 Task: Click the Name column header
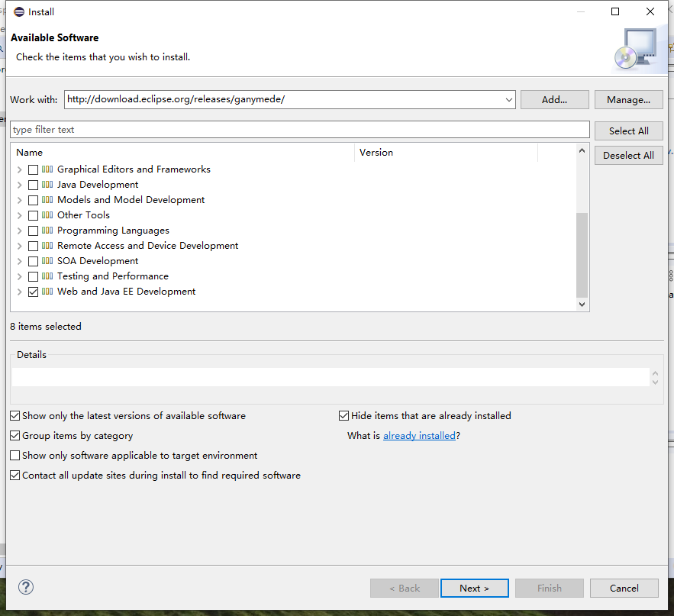(x=184, y=153)
